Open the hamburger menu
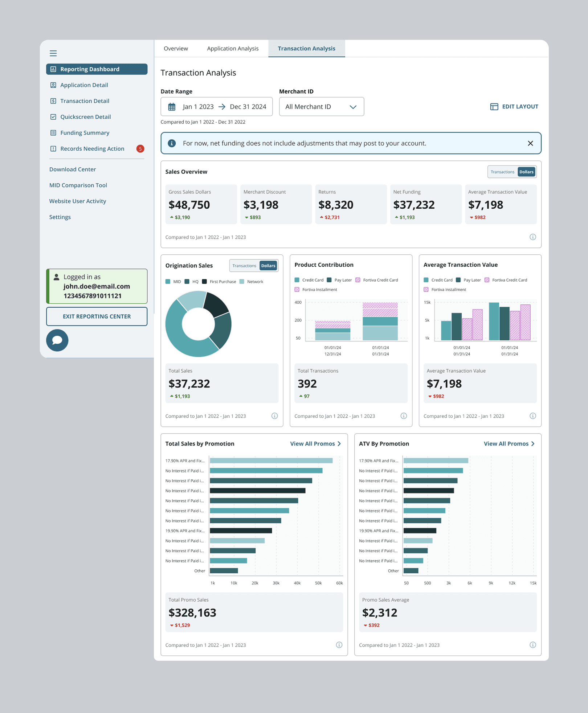Viewport: 588px width, 713px height. coord(53,53)
